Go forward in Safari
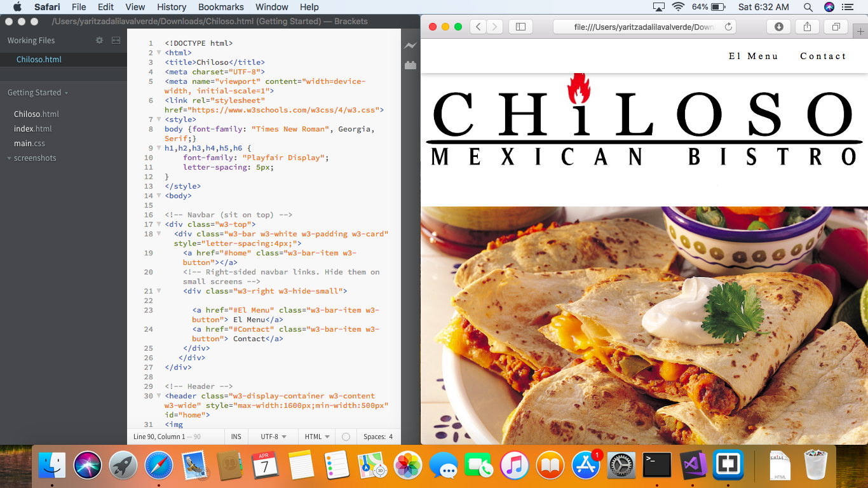 (x=494, y=27)
